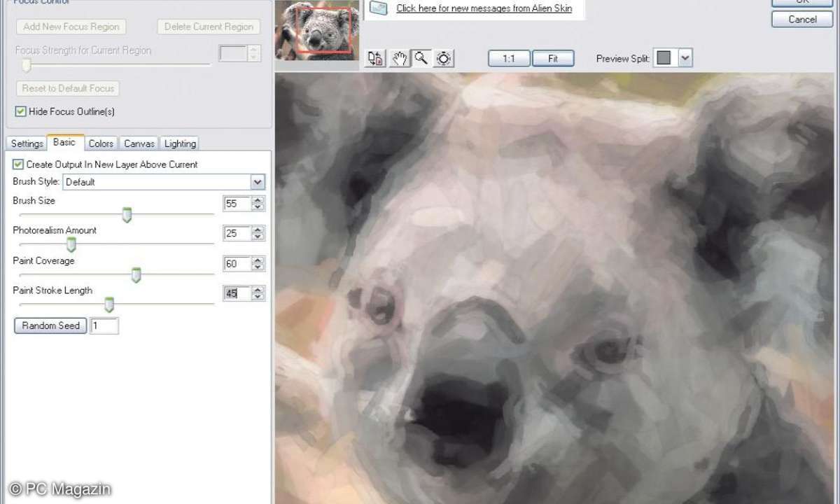The width and height of the screenshot is (840, 504).
Task: Click the Brush Size slider handle
Action: [127, 216]
